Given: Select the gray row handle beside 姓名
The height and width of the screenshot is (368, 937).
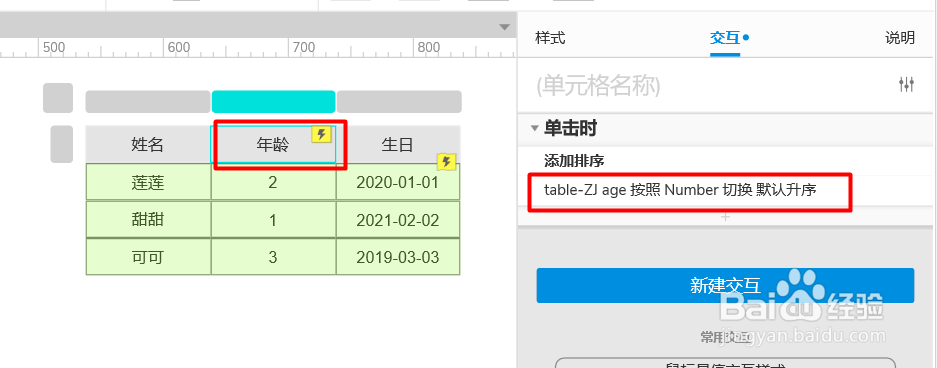Looking at the screenshot, I should tap(62, 144).
